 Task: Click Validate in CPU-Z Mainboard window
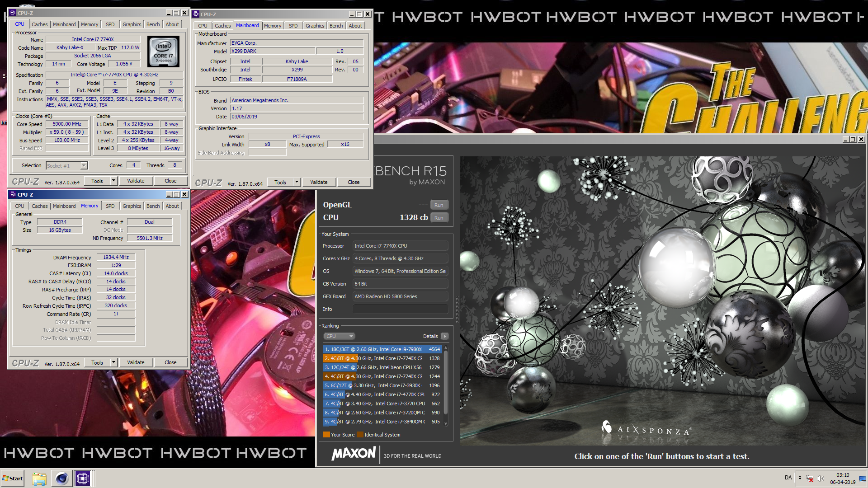(x=319, y=182)
